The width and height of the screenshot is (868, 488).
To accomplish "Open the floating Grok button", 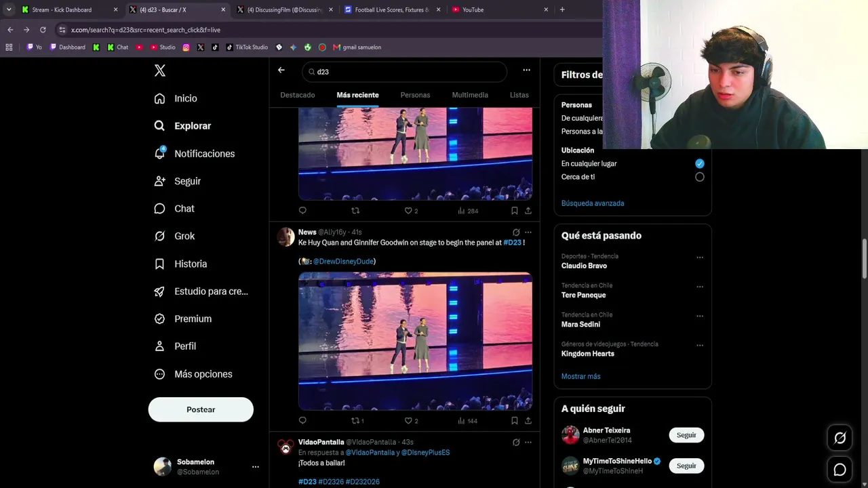I will pyautogui.click(x=840, y=438).
